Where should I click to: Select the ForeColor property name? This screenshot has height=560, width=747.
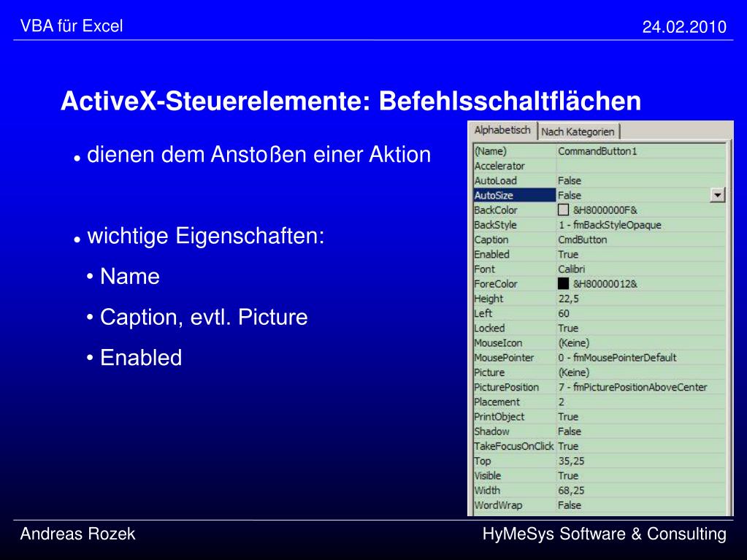pos(496,284)
